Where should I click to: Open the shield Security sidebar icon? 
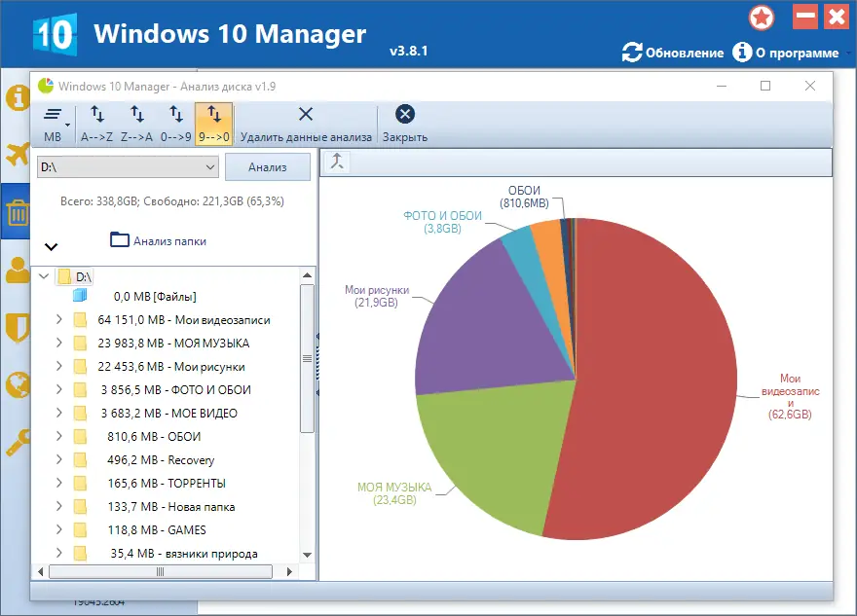click(x=18, y=328)
